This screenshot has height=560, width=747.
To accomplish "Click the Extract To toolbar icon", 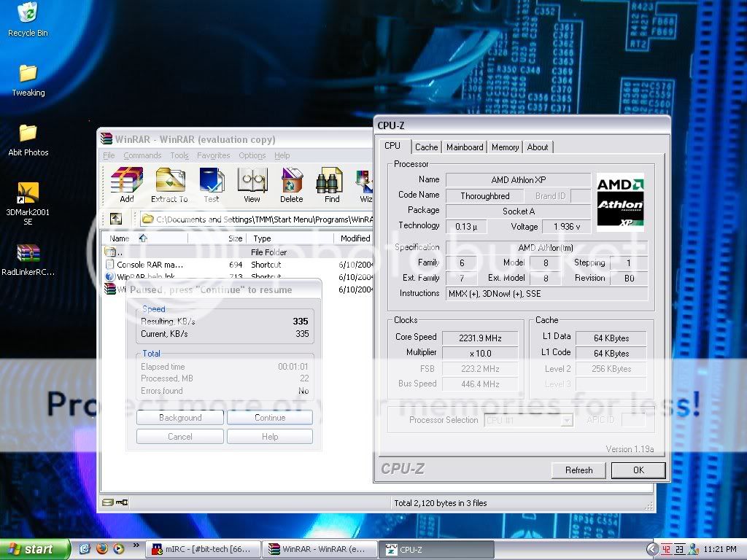I will click(169, 182).
